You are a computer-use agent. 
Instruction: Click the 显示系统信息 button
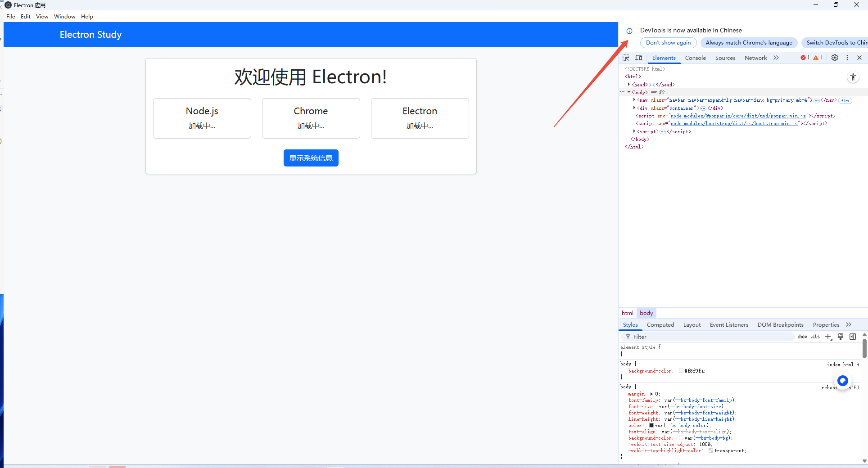(311, 158)
